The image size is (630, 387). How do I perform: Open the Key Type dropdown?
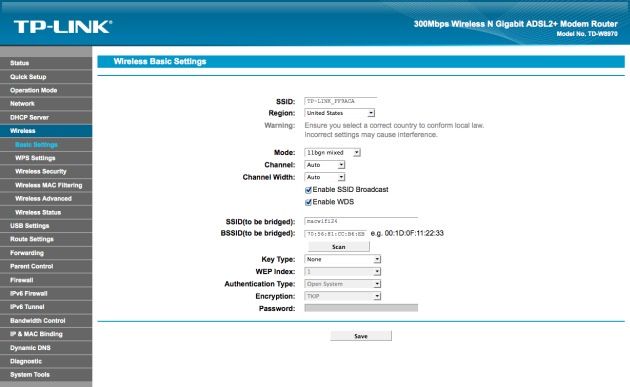pos(342,260)
